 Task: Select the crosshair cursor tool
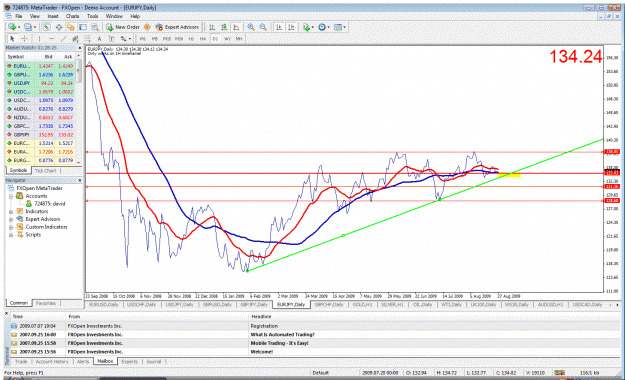click(x=24, y=39)
